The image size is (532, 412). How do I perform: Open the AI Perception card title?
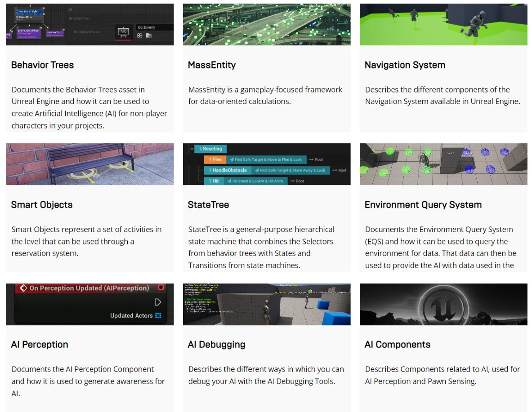(x=40, y=344)
